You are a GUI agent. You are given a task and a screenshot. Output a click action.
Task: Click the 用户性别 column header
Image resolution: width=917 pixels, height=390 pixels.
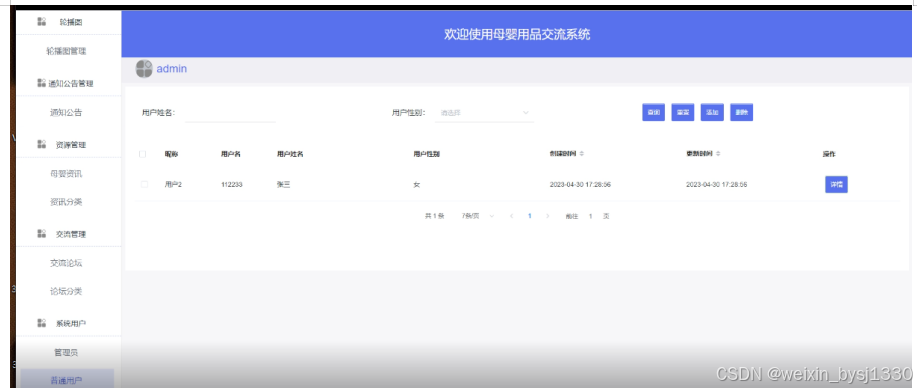426,154
